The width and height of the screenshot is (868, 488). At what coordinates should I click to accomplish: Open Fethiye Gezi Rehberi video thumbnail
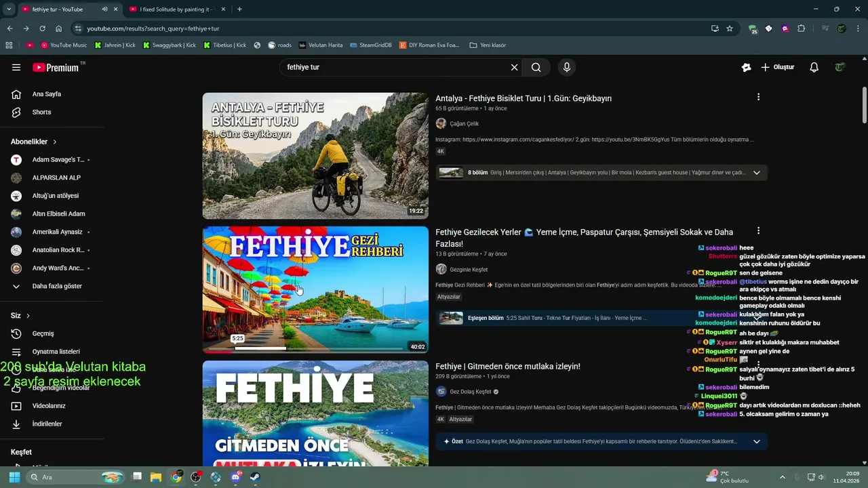(x=315, y=290)
